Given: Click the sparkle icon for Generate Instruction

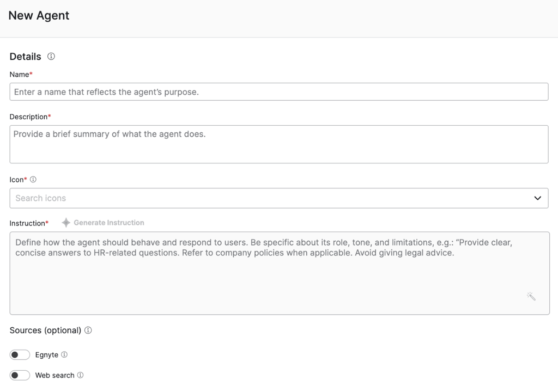Looking at the screenshot, I should coord(66,223).
